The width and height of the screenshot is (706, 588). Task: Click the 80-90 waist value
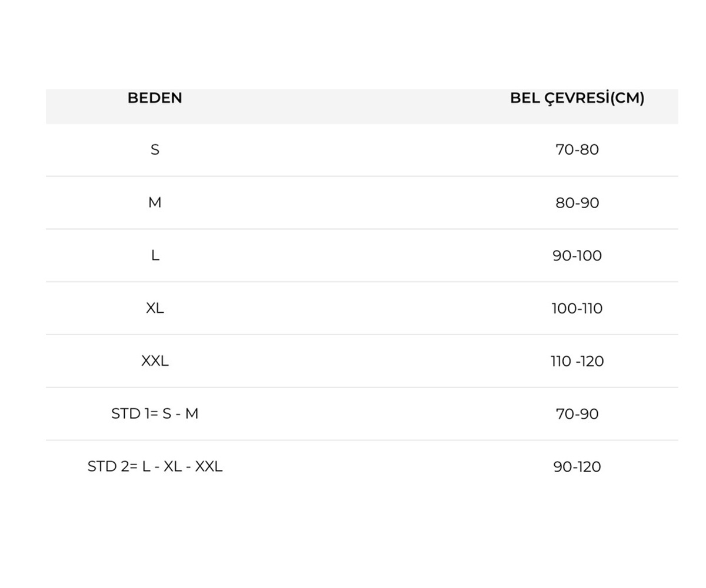[x=577, y=203]
